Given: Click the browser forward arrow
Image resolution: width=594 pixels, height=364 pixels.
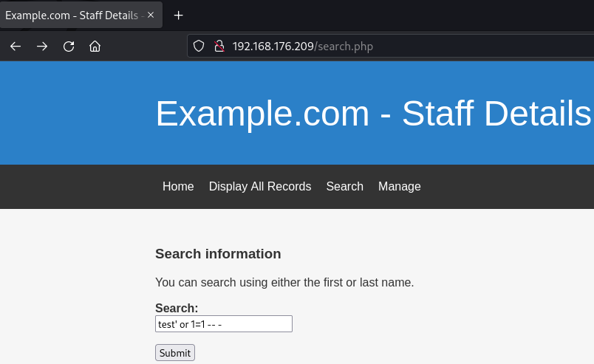Looking at the screenshot, I should tap(42, 47).
